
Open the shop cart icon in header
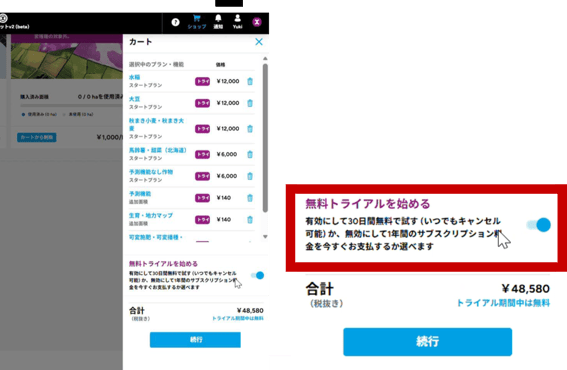tap(197, 22)
